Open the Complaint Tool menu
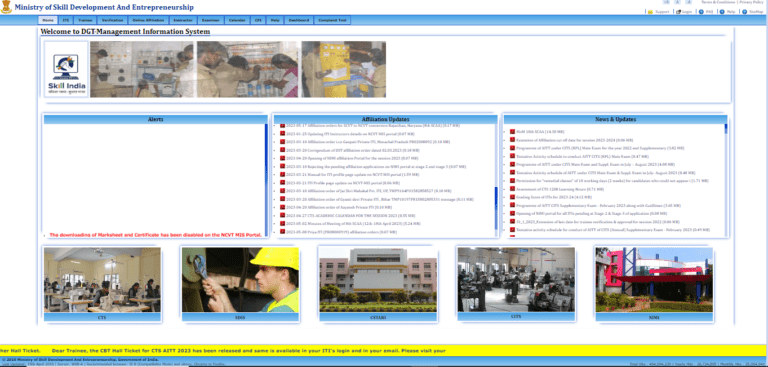Image resolution: width=768 pixels, height=367 pixels. pyautogui.click(x=332, y=21)
